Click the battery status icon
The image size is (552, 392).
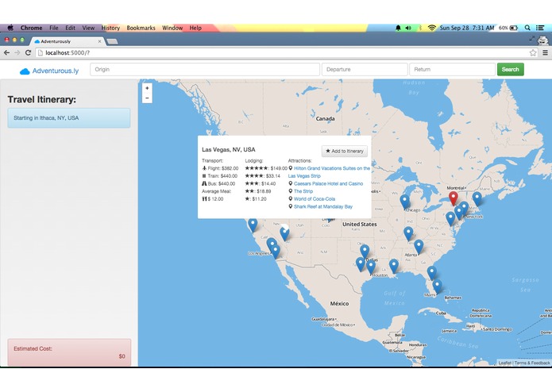click(x=514, y=28)
